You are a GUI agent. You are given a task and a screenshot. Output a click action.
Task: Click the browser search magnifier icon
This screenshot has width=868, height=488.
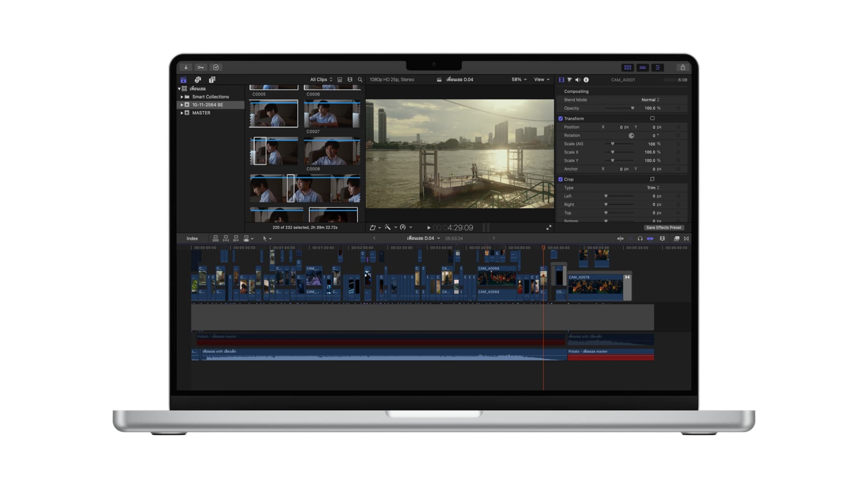[360, 80]
